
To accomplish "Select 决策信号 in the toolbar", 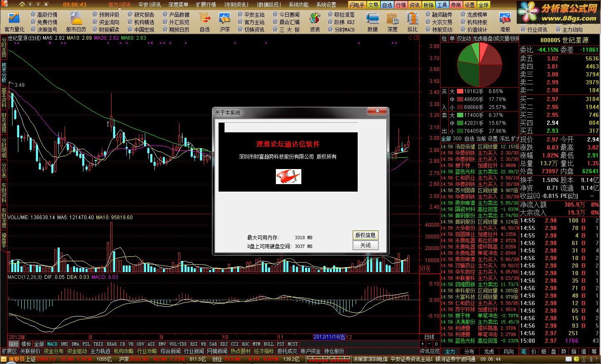I will pos(44,30).
